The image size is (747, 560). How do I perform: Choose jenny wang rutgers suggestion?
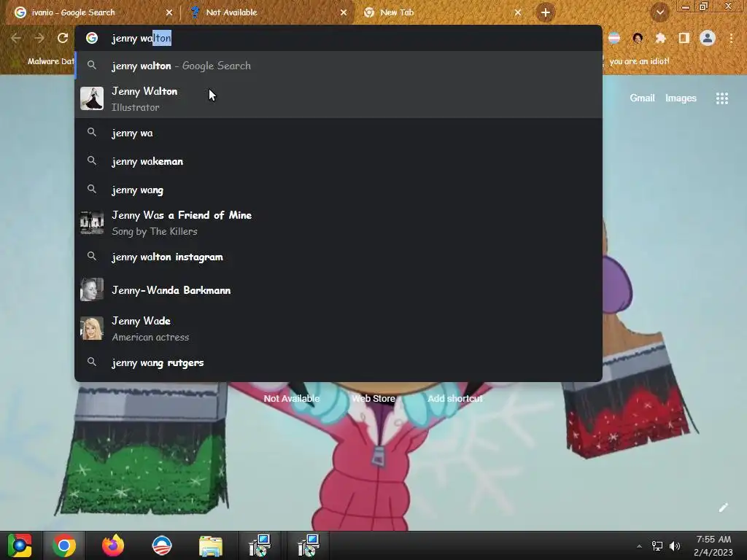click(x=338, y=362)
